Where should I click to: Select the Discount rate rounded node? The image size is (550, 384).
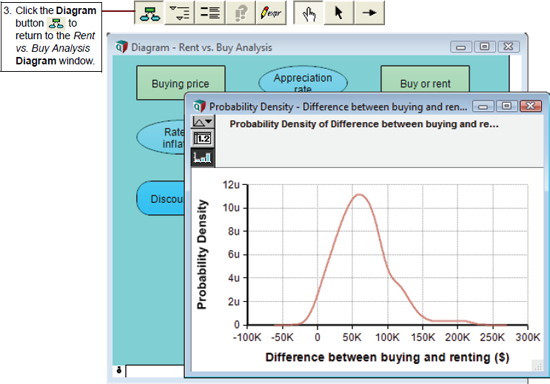click(161, 198)
